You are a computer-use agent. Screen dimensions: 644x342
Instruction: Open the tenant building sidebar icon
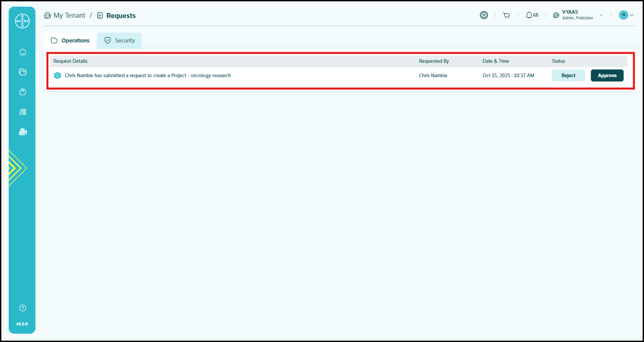(23, 132)
